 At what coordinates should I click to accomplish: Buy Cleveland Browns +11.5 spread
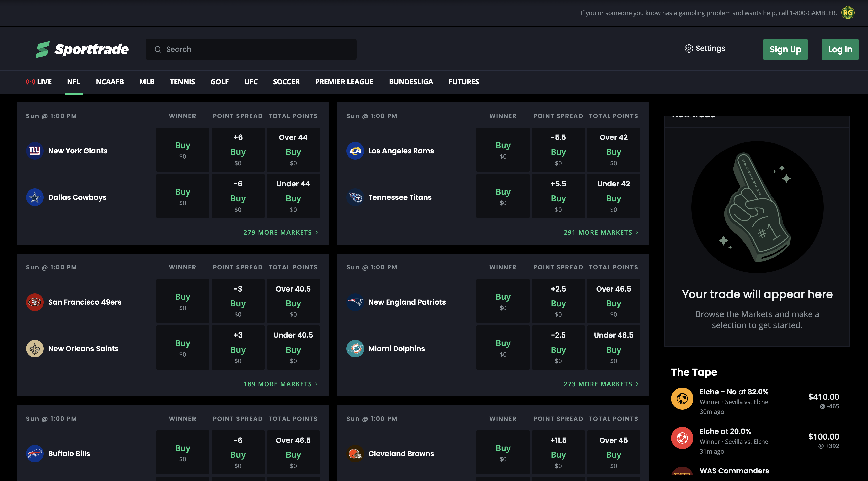558,452
